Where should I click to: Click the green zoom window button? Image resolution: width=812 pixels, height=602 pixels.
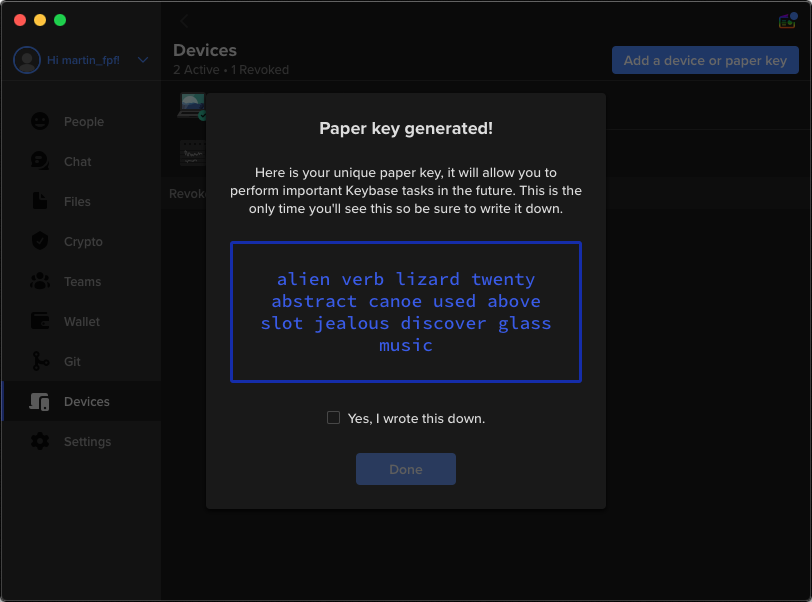tap(60, 20)
